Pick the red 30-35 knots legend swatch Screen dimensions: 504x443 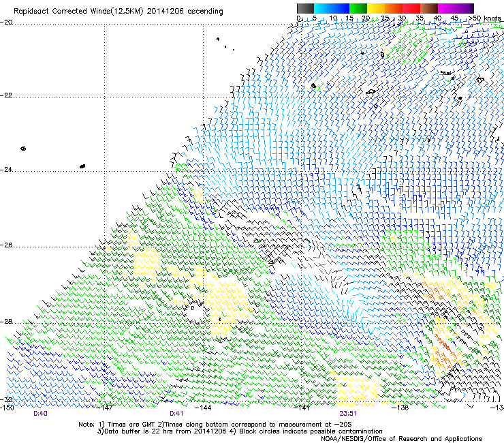[411, 8]
